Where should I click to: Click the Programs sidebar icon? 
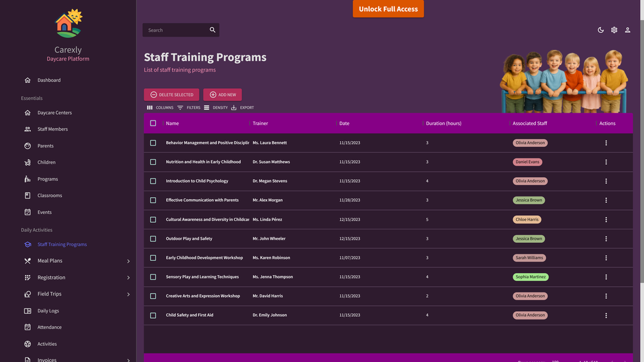(28, 179)
